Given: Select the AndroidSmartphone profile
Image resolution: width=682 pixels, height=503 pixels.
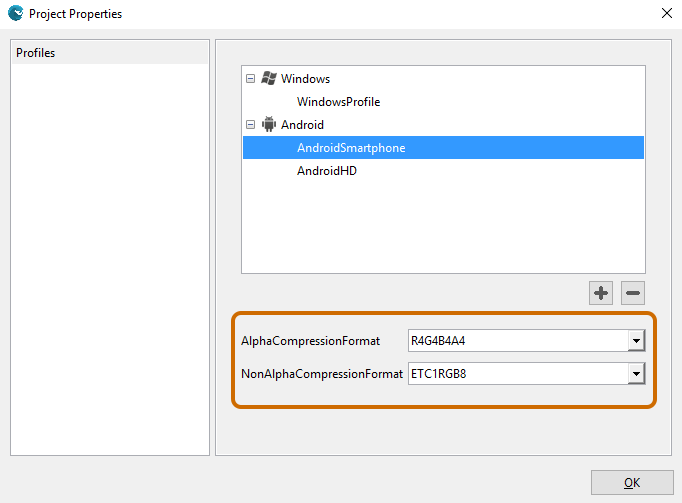Looking at the screenshot, I should pos(443,148).
